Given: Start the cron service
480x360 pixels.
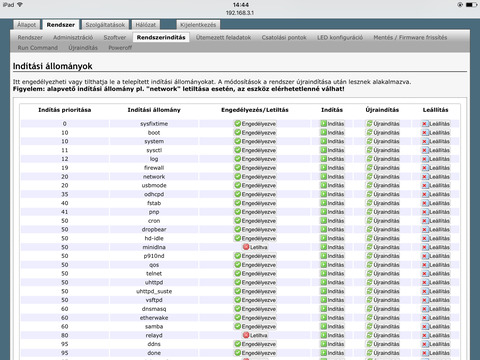Looking at the screenshot, I should pos(332,221).
